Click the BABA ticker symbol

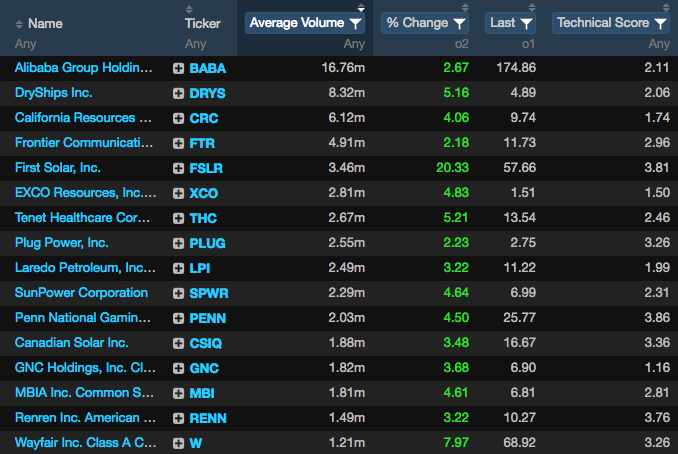click(208, 68)
